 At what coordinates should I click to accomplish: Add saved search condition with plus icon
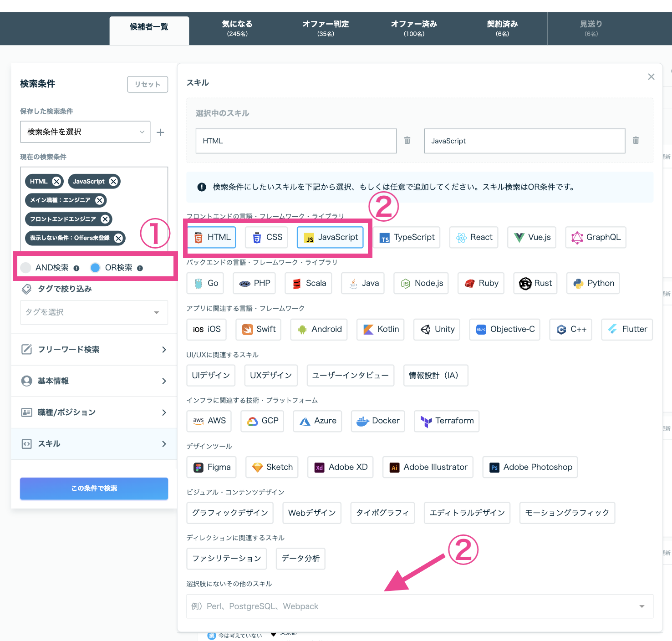pos(160,132)
